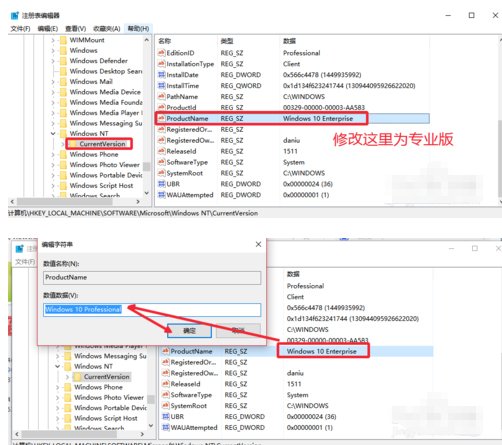
Task: Expand the Windows Phone key in the upper window
Action: pos(53,154)
